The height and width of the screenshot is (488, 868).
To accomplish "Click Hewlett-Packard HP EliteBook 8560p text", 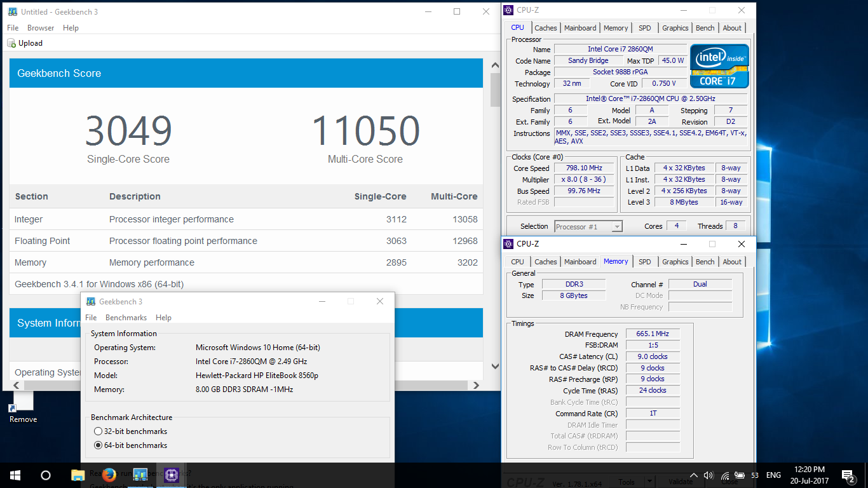I will coord(257,376).
